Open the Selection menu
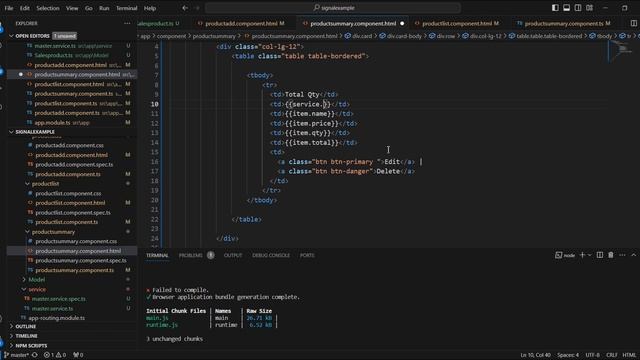 point(48,8)
